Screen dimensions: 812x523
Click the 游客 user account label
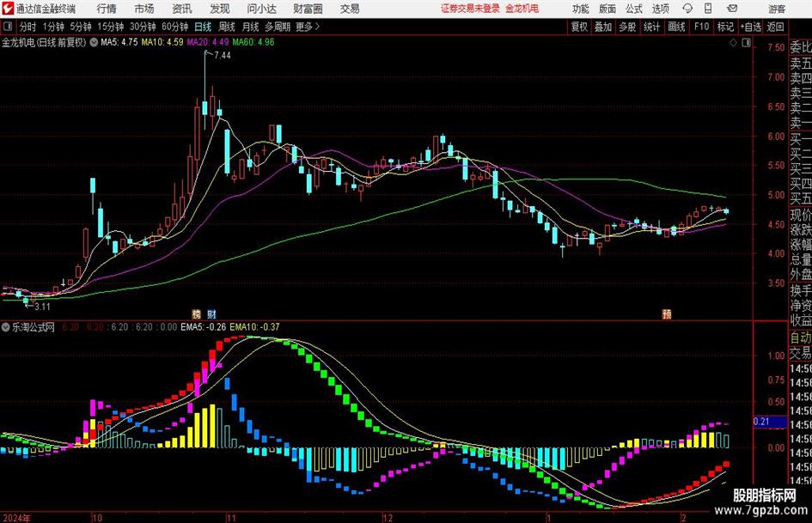(777, 9)
